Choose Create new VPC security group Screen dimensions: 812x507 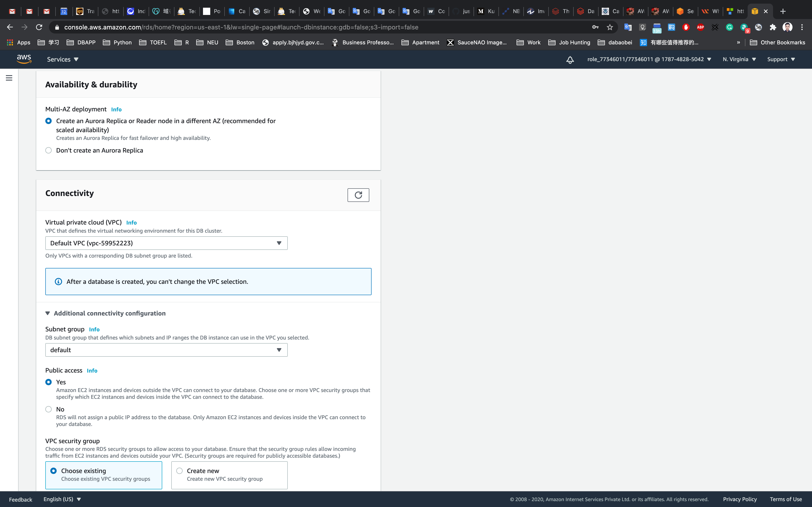coord(179,471)
